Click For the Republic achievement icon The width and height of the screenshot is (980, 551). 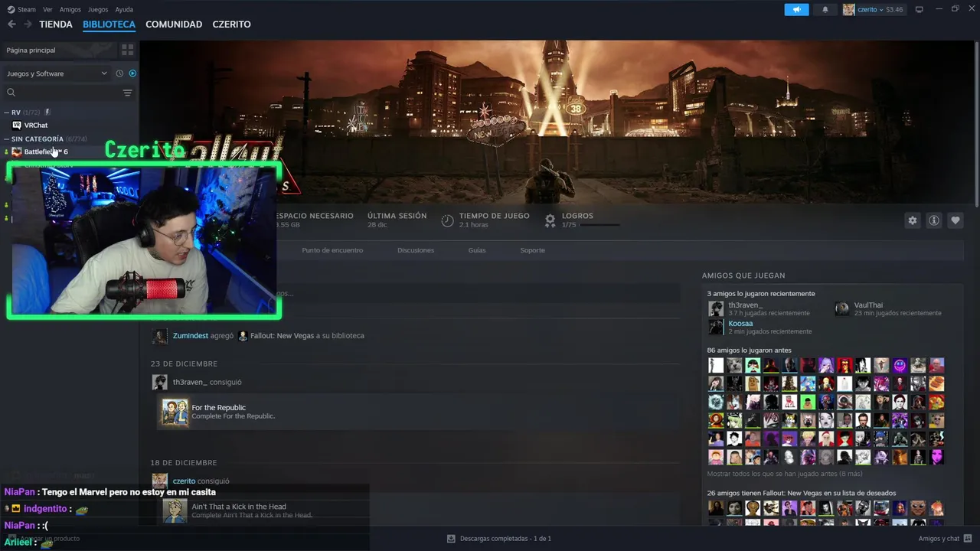coord(175,412)
